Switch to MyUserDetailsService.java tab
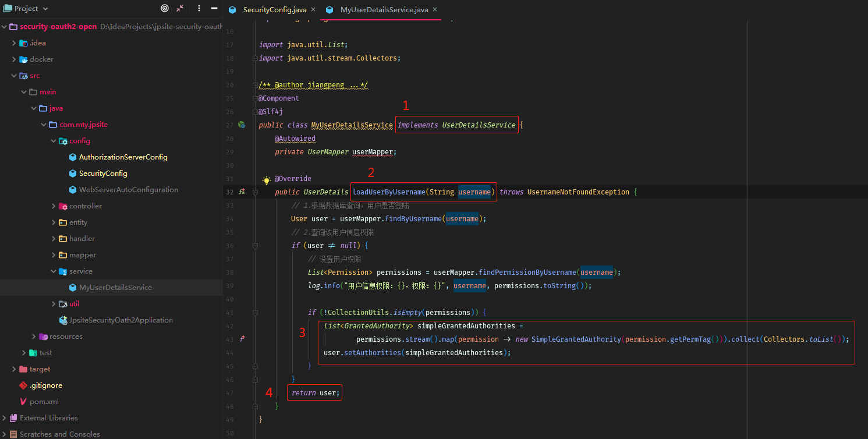Viewport: 868px width, 439px height. 384,10
